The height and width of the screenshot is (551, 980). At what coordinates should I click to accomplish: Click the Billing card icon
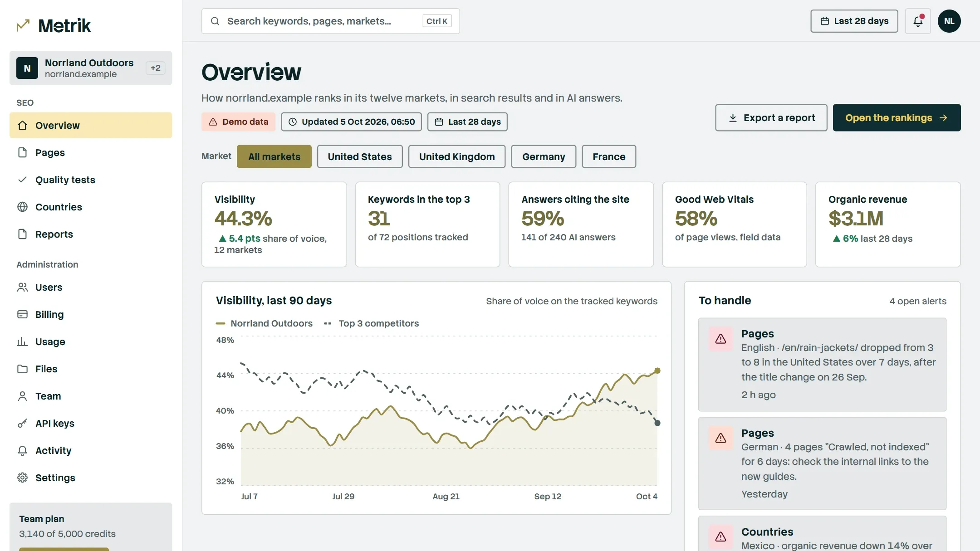[22, 314]
